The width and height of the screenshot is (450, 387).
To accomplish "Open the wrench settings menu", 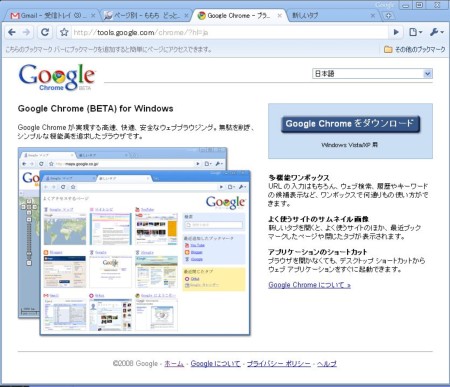I will [x=436, y=32].
